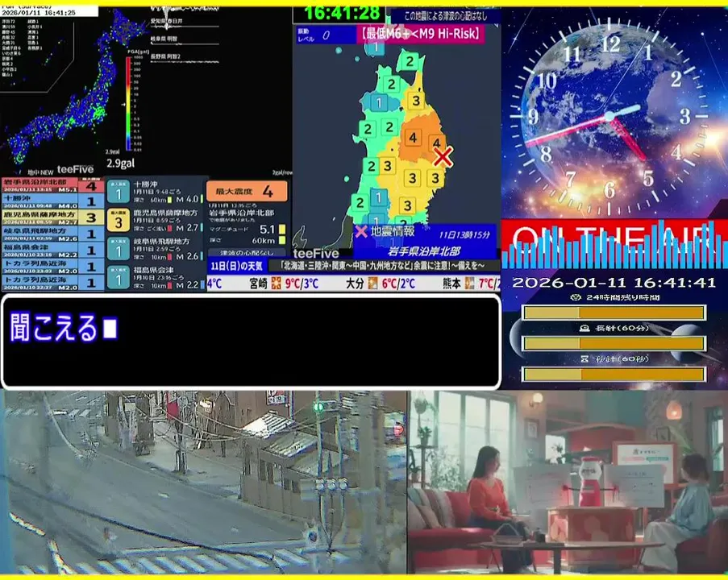
Task: Click the pink 最低M6+<M9 Hi-Risk banner
Action: pos(421,34)
